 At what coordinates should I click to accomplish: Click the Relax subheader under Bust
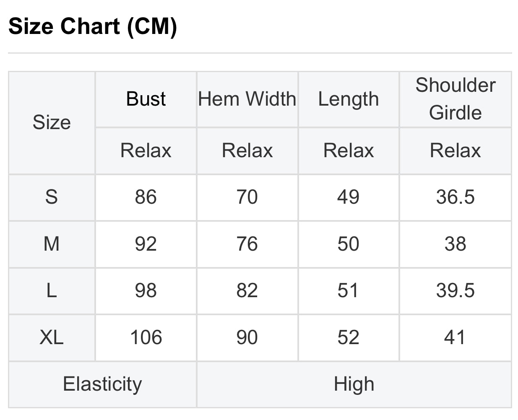point(146,150)
